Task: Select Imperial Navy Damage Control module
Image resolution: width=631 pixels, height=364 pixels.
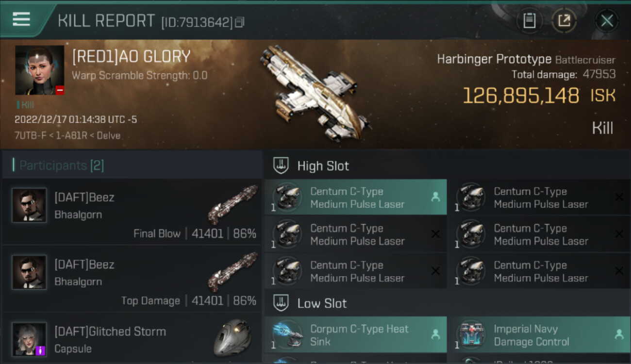Action: point(539,335)
